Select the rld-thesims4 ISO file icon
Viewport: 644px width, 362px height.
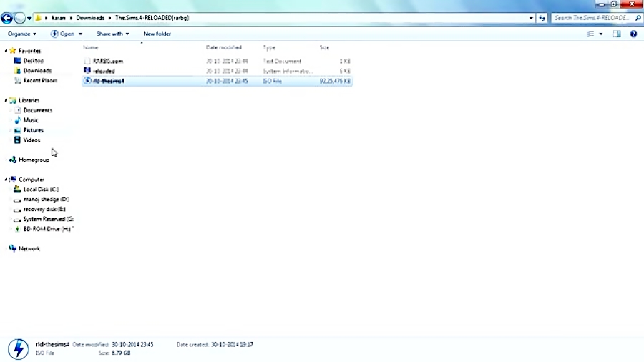click(87, 81)
